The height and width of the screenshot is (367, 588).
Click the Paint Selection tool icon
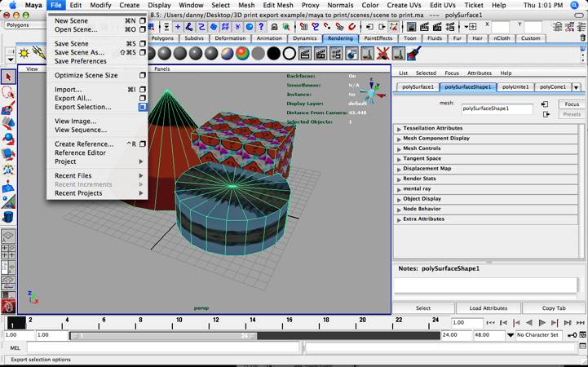point(8,108)
